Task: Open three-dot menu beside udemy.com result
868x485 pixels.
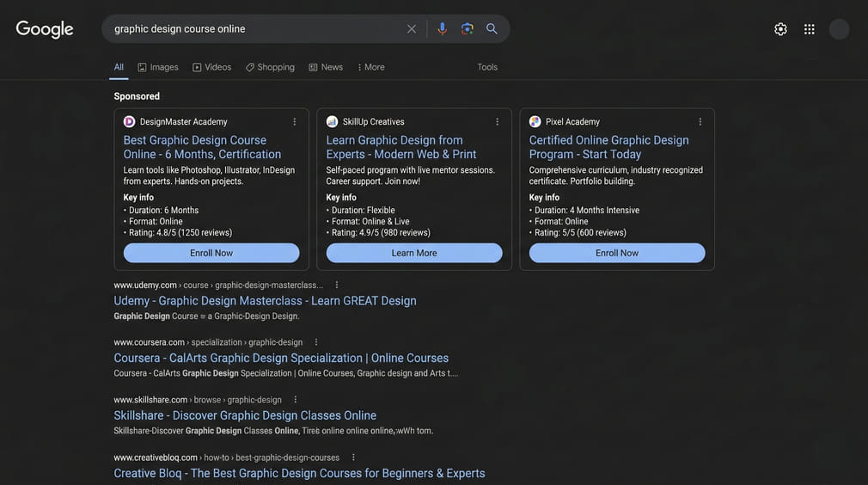Action: coord(337,285)
